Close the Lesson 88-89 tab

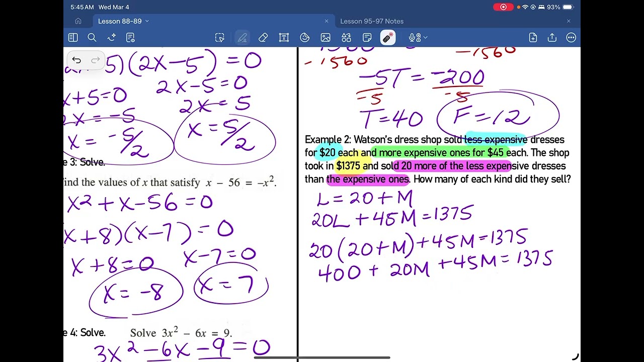(x=327, y=21)
